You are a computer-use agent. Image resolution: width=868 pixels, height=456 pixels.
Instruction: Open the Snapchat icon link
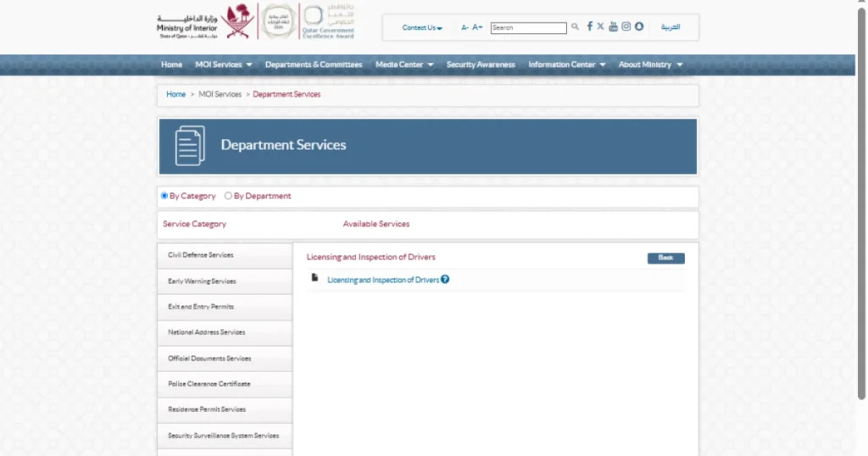639,26
